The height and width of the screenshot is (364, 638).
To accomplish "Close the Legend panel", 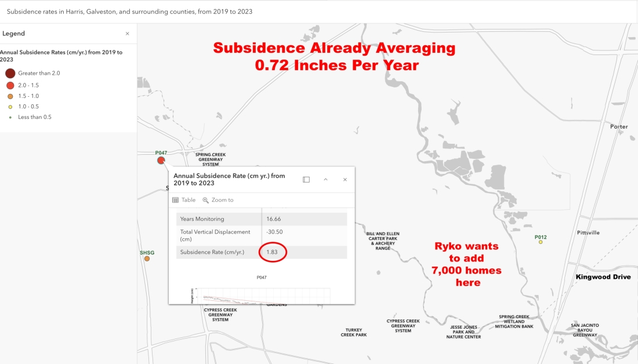I will [x=128, y=34].
